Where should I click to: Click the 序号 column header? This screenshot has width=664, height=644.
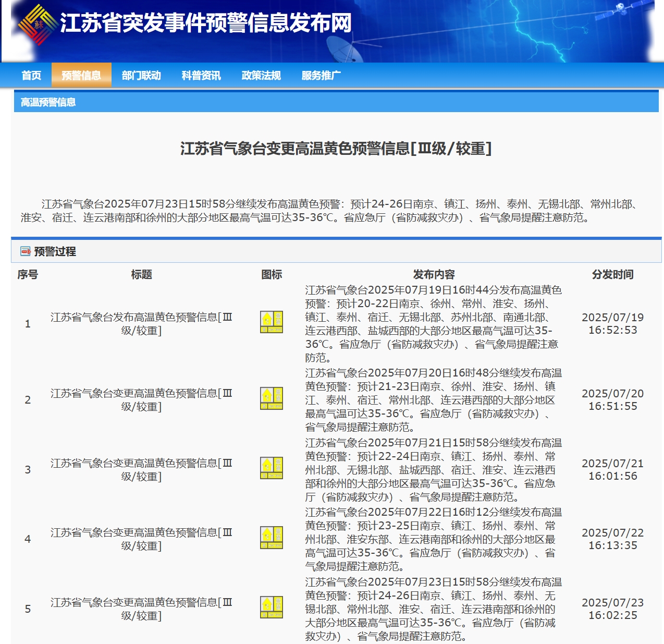coord(28,275)
